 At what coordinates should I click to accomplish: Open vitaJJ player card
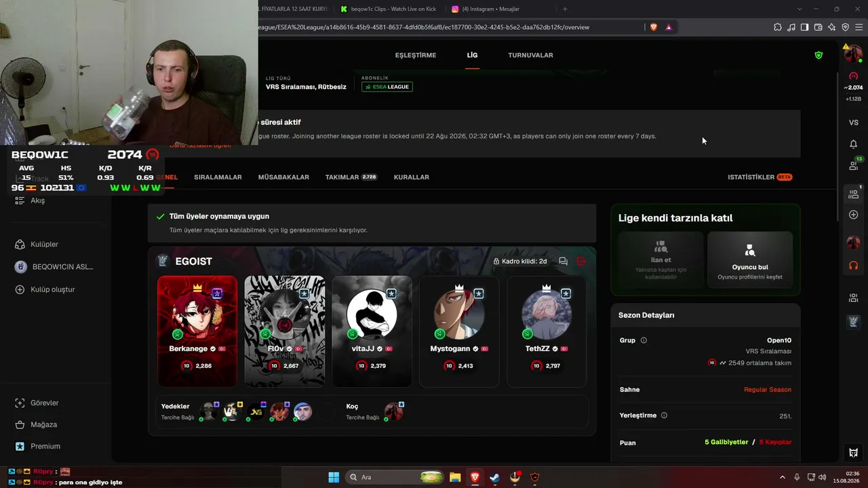click(372, 331)
